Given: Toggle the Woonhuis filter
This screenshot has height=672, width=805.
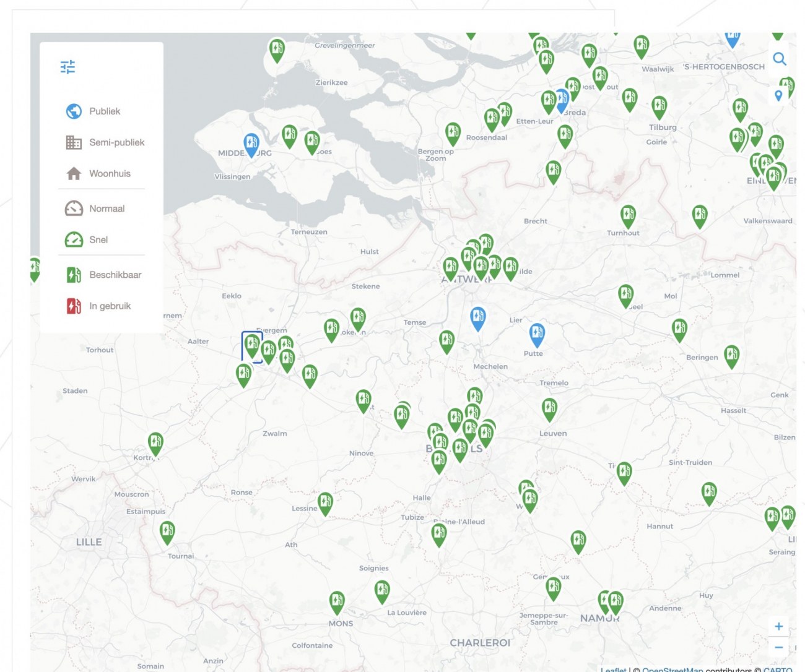Looking at the screenshot, I should point(98,173).
